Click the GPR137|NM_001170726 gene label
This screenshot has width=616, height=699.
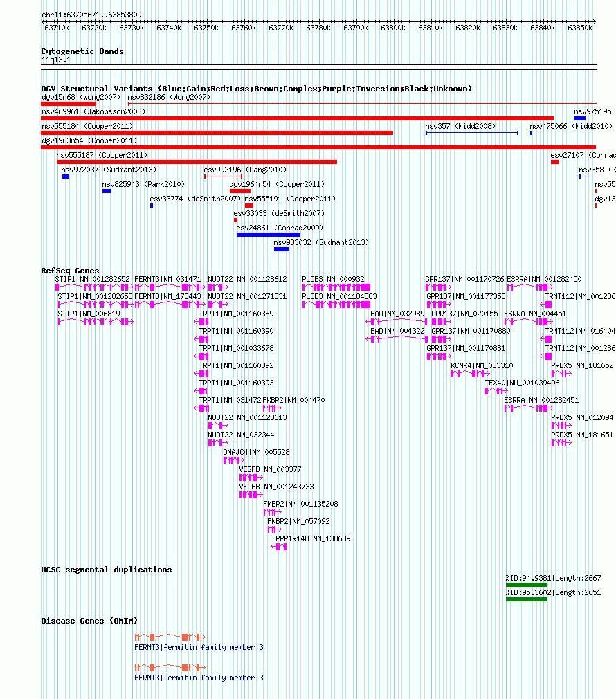[x=464, y=279]
